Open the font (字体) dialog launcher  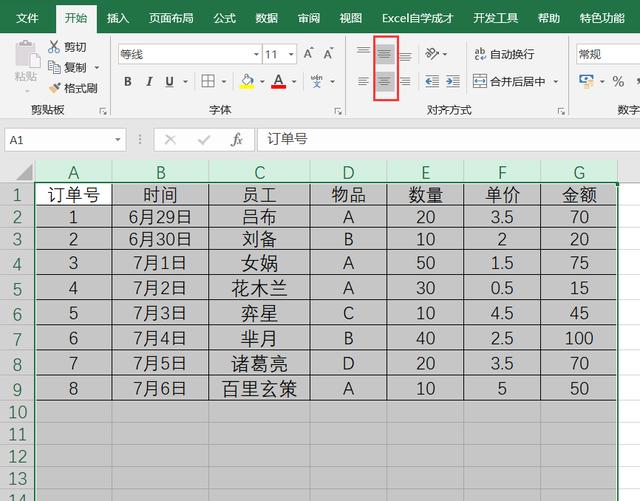tap(338, 111)
